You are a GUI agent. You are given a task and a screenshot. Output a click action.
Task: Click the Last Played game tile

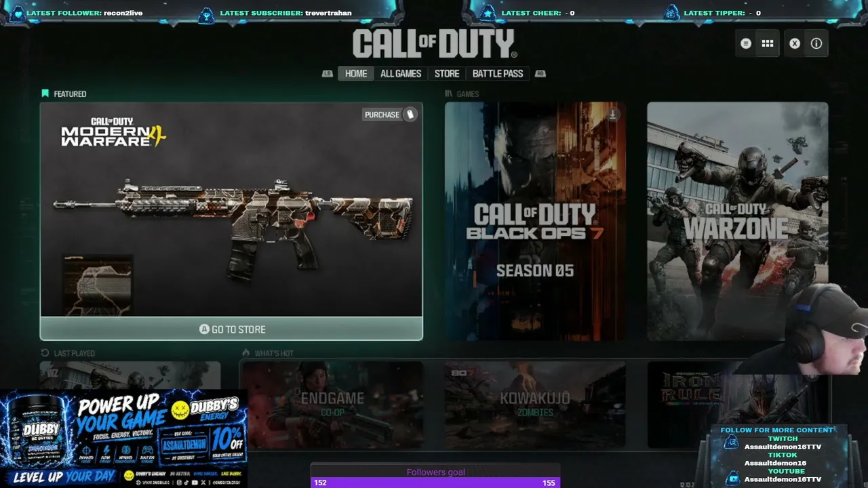(x=130, y=375)
